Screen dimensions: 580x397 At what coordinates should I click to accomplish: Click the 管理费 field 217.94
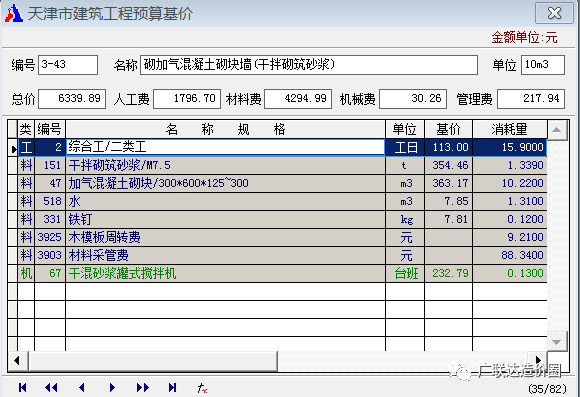coord(531,99)
